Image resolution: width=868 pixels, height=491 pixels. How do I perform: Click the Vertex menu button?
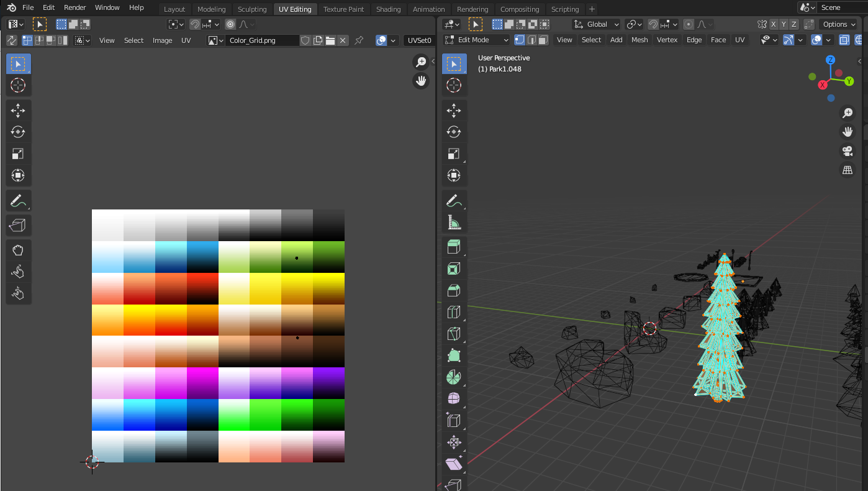(667, 40)
